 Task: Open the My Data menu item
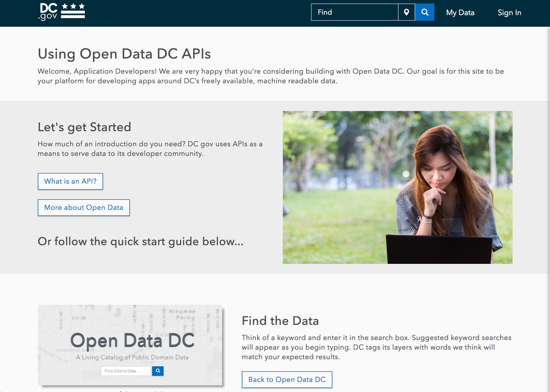(460, 13)
